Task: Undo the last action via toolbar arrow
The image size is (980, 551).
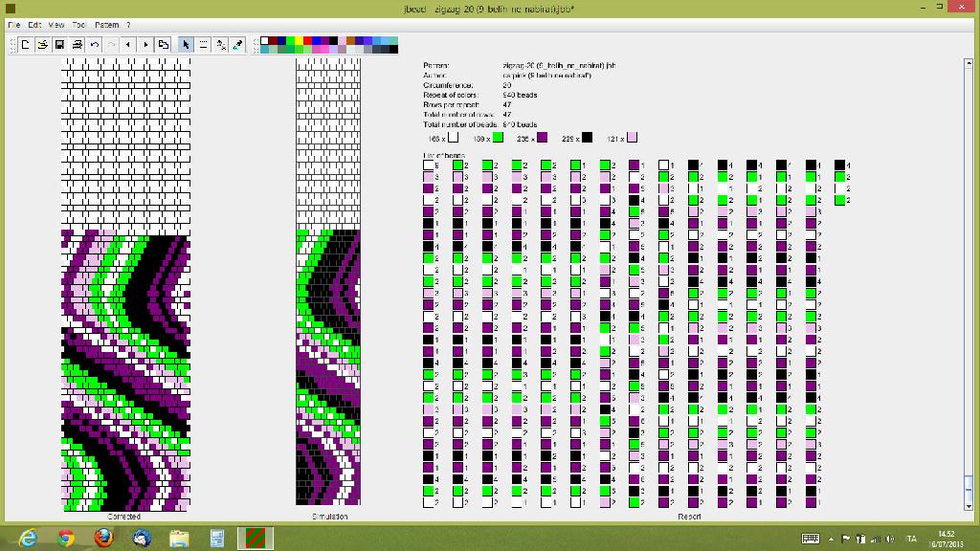Action: pos(94,44)
